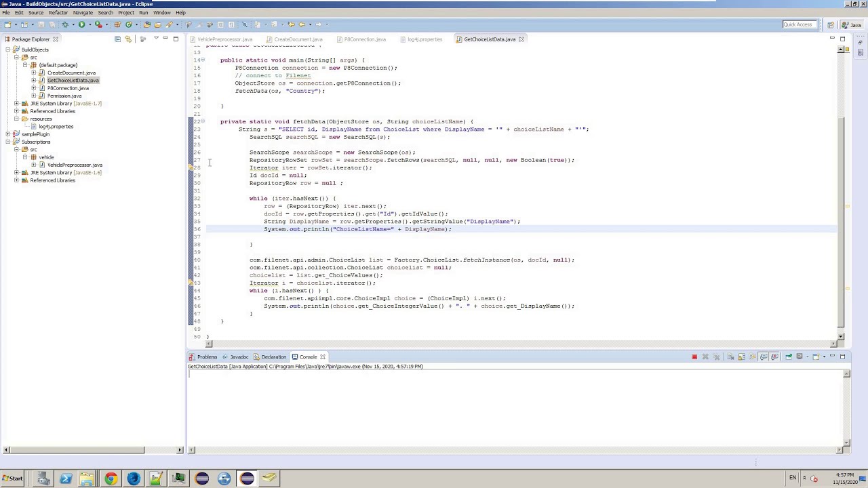Image resolution: width=868 pixels, height=488 pixels.
Task: Open the Run button dropdown arrow
Action: [x=90, y=24]
